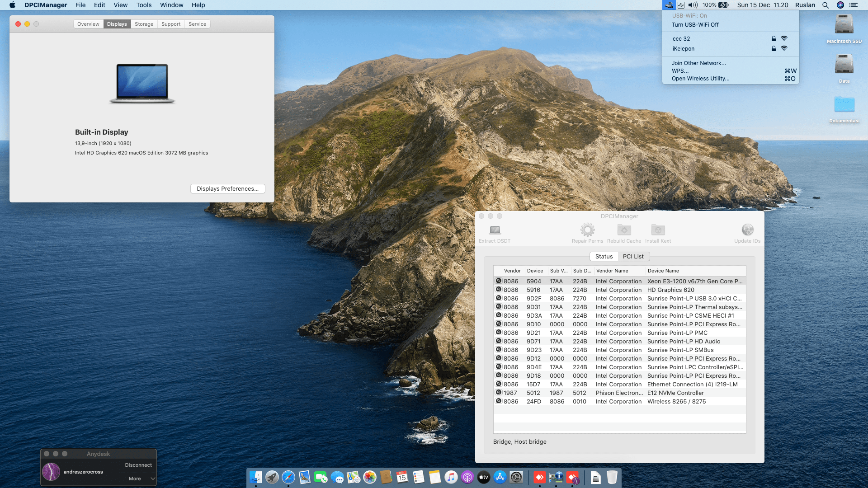Select the PCI List segment

coord(633,257)
